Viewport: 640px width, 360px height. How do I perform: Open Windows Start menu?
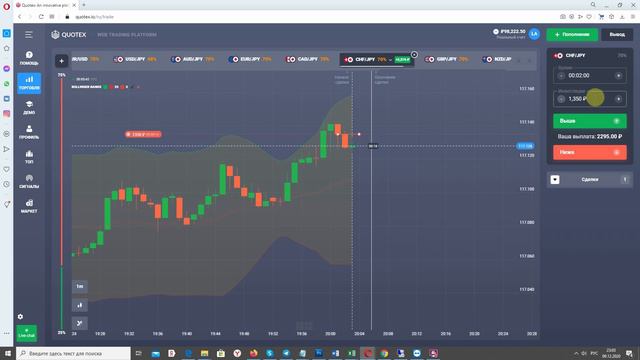pos(7,353)
